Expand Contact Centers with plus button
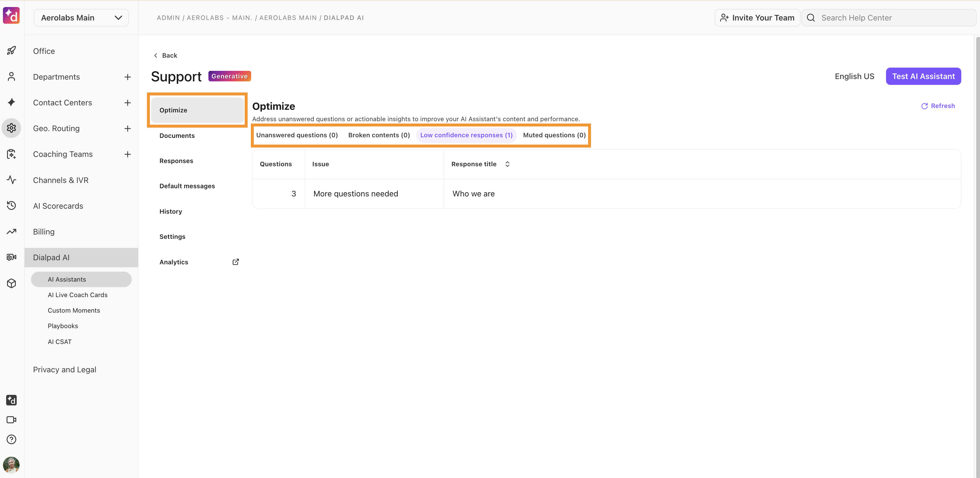 click(x=127, y=103)
